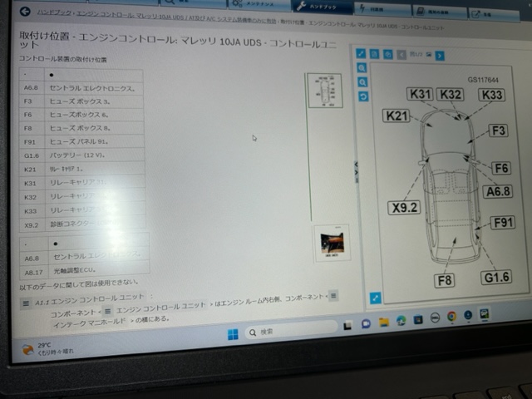Go to next diagram page arrow
The image size is (532, 399).
click(x=440, y=56)
